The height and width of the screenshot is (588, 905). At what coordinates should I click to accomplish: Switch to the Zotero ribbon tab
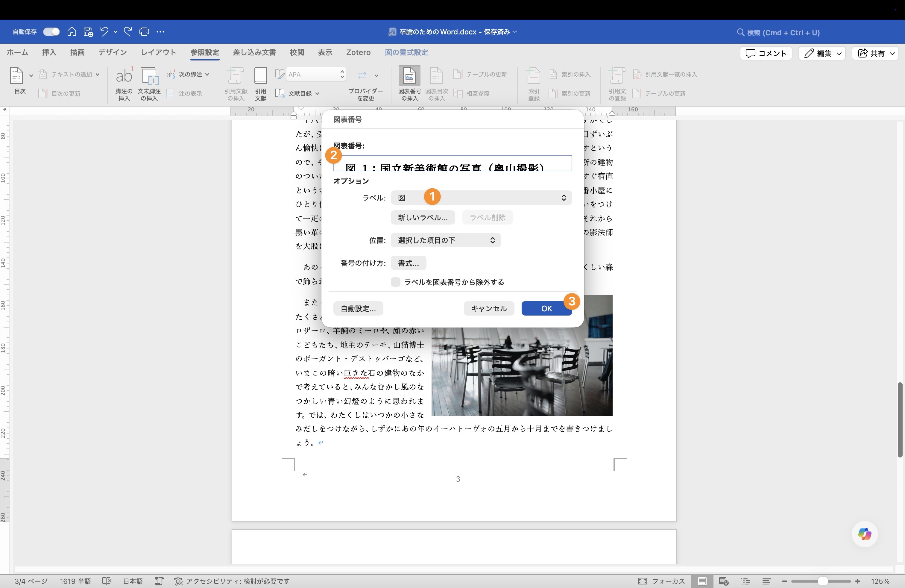tap(358, 52)
